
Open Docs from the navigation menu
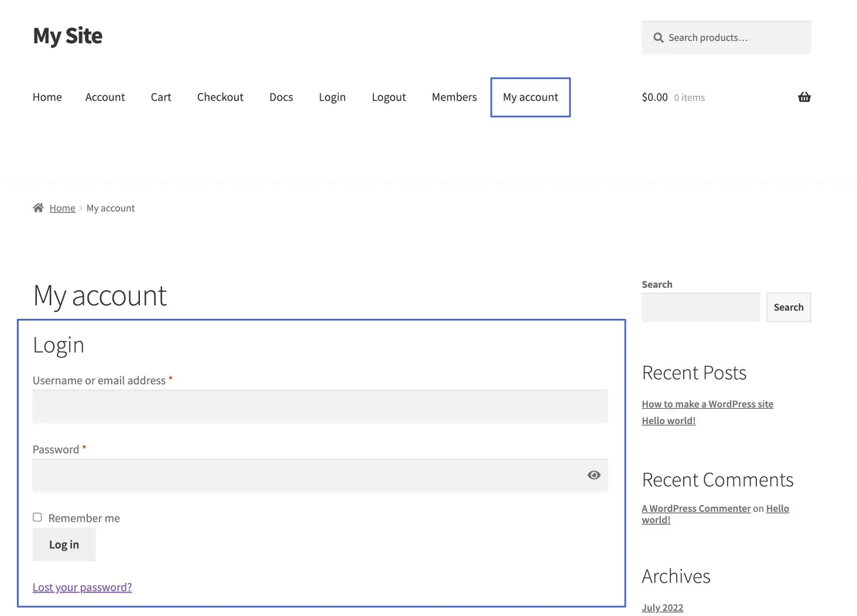point(281,97)
